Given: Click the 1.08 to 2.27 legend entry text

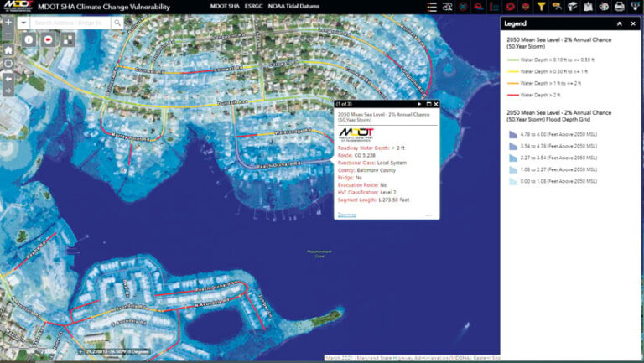Looking at the screenshot, I should (558, 169).
